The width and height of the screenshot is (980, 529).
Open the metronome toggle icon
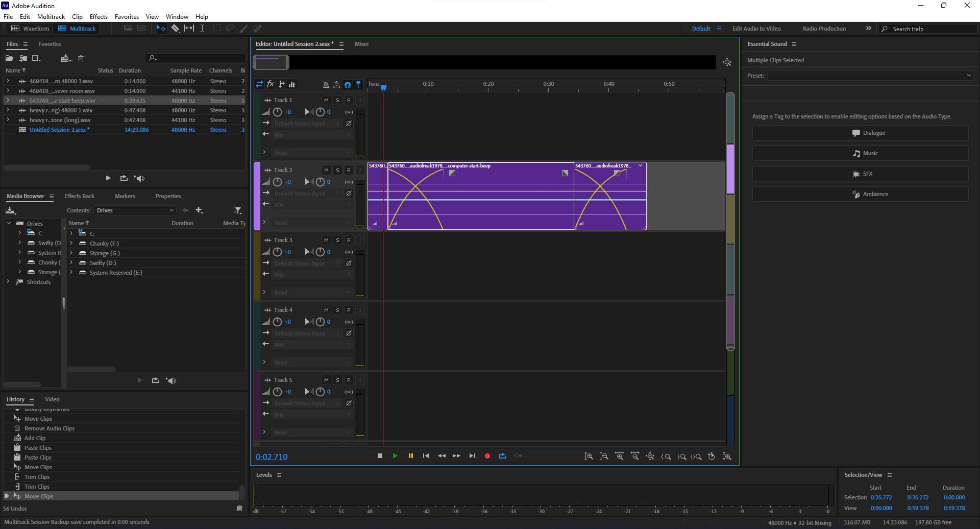[326, 84]
